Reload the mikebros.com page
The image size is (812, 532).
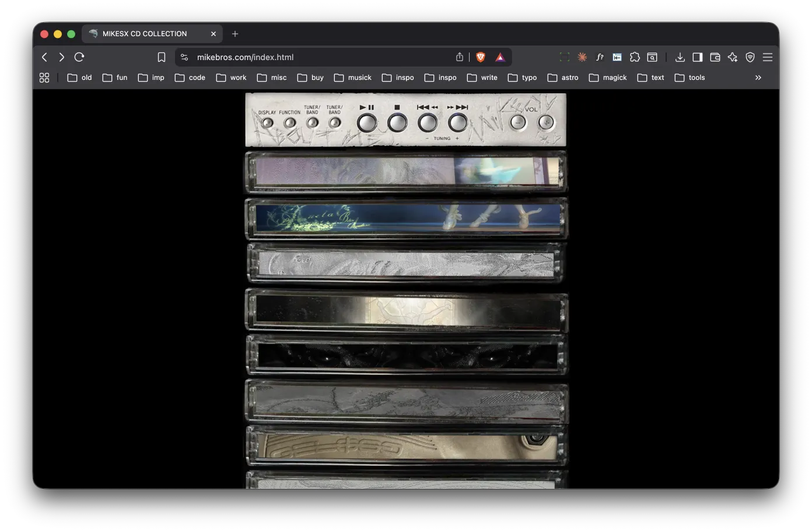point(79,57)
